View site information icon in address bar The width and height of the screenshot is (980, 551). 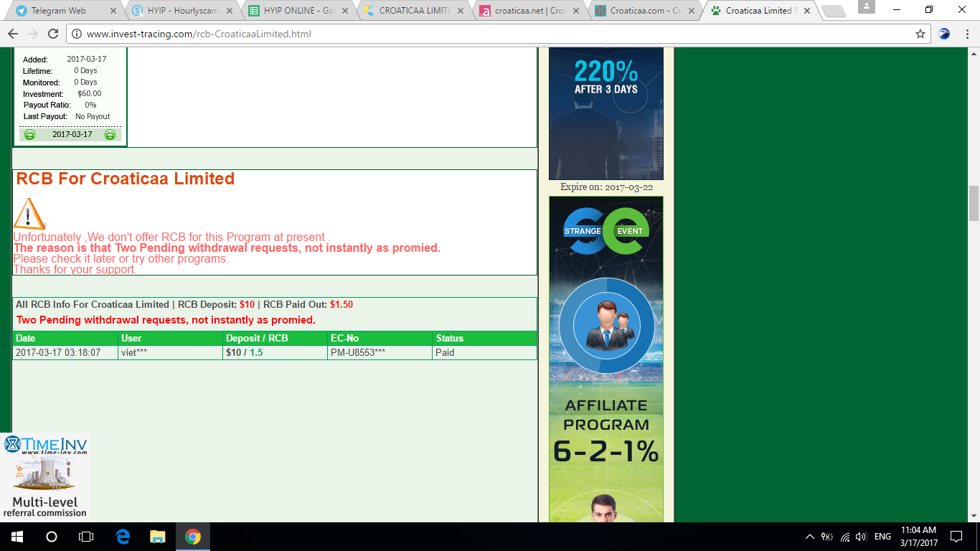pos(77,34)
